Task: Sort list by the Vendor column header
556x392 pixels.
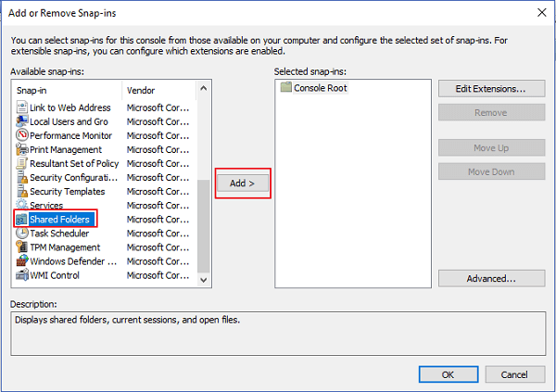Action: (x=158, y=91)
